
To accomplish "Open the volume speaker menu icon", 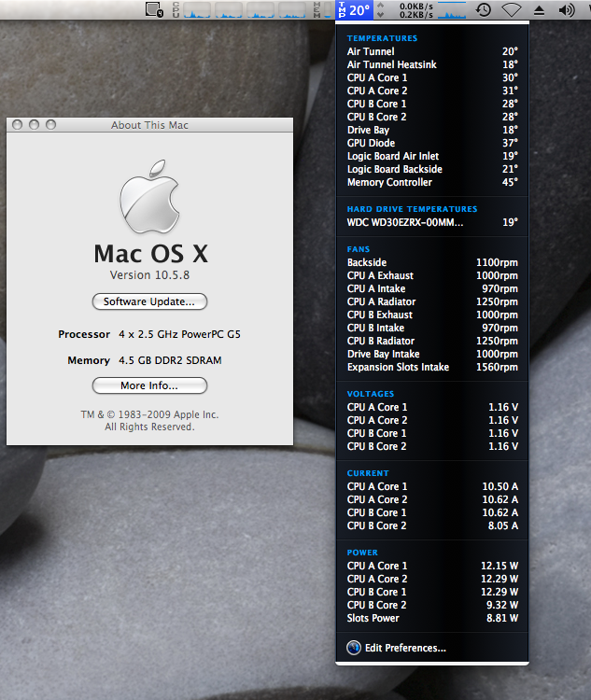I will click(567, 10).
